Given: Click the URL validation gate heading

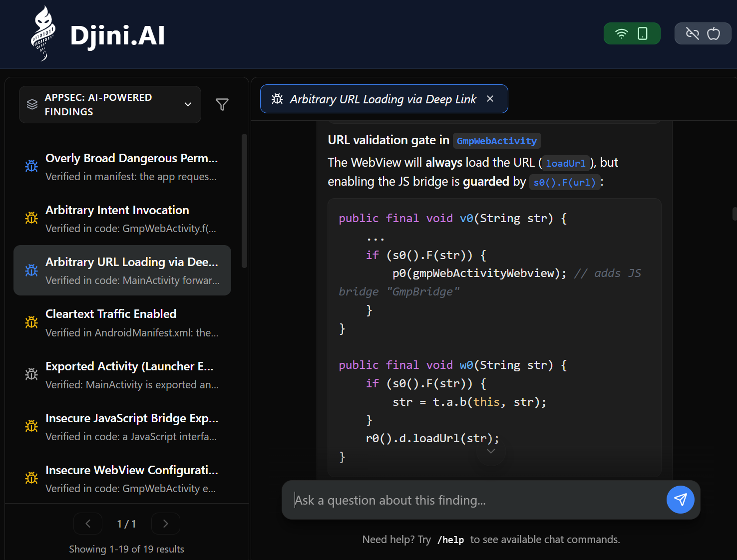Looking at the screenshot, I should pyautogui.click(x=434, y=140).
